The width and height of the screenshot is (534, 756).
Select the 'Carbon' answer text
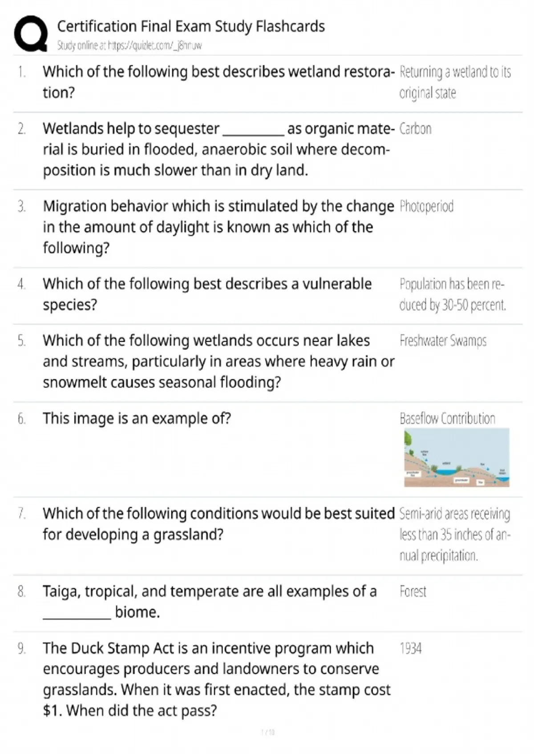[415, 129]
